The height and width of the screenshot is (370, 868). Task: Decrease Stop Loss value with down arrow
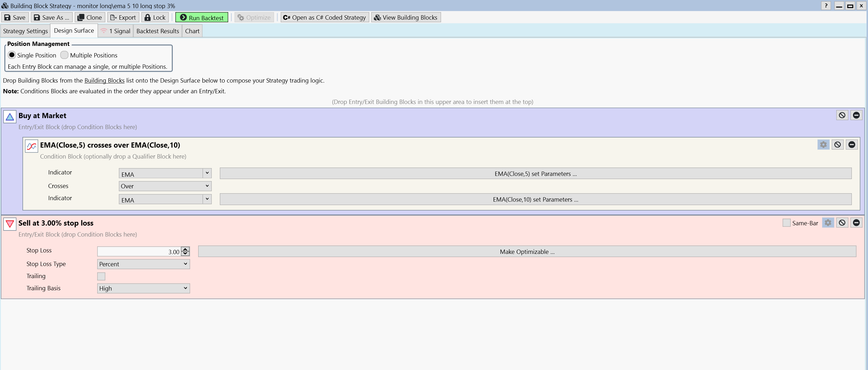[x=185, y=254]
